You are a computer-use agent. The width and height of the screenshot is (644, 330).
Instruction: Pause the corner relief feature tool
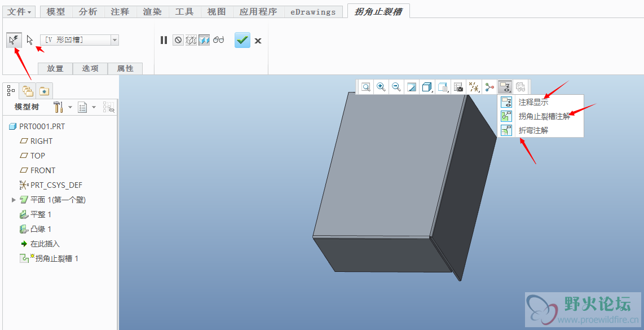click(x=164, y=40)
